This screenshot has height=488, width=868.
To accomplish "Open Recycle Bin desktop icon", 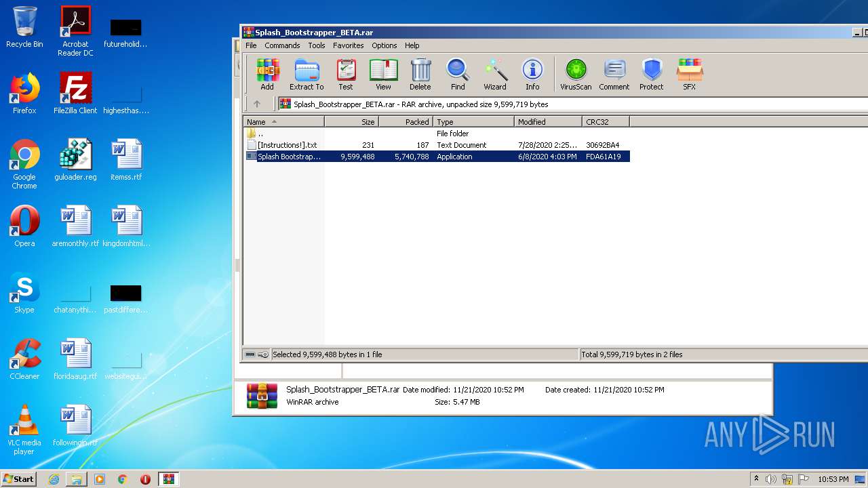I will click(x=24, y=27).
